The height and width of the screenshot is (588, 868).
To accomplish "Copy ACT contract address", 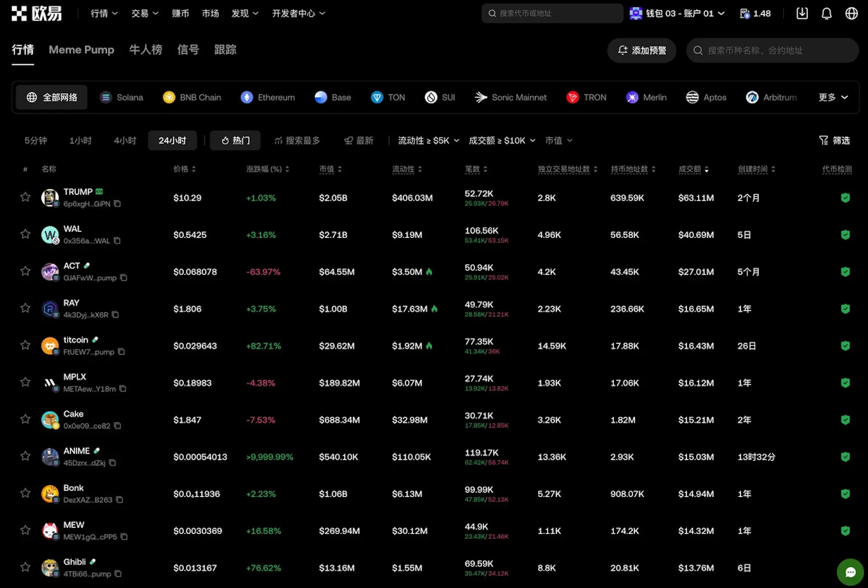I will pyautogui.click(x=124, y=278).
